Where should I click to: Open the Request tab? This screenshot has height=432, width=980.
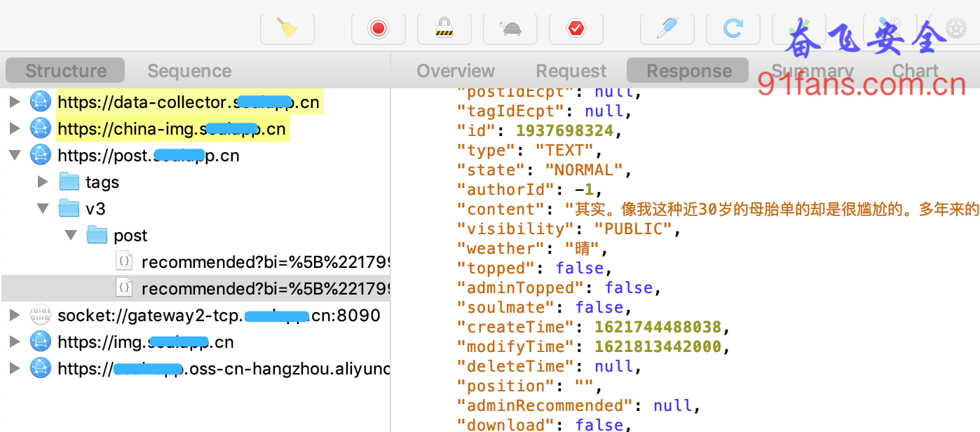tap(571, 71)
